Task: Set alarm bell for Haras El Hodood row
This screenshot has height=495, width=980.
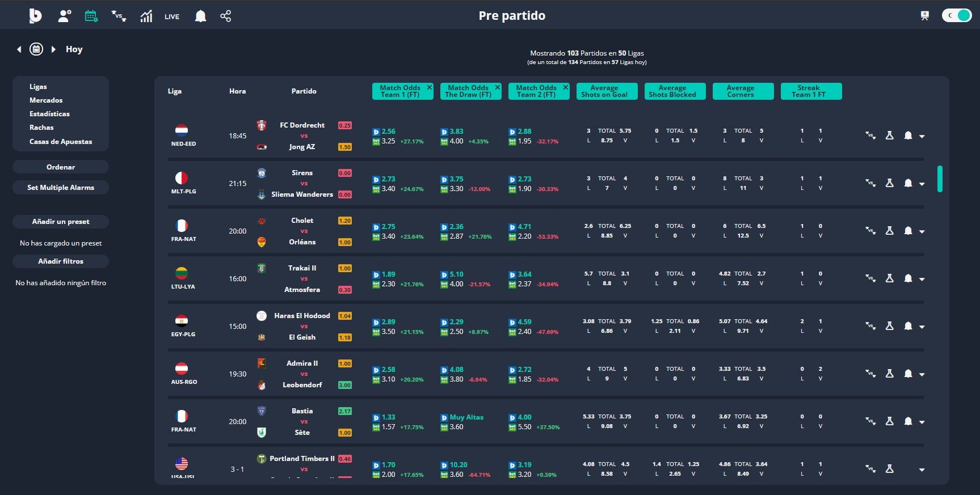Action: tap(908, 326)
